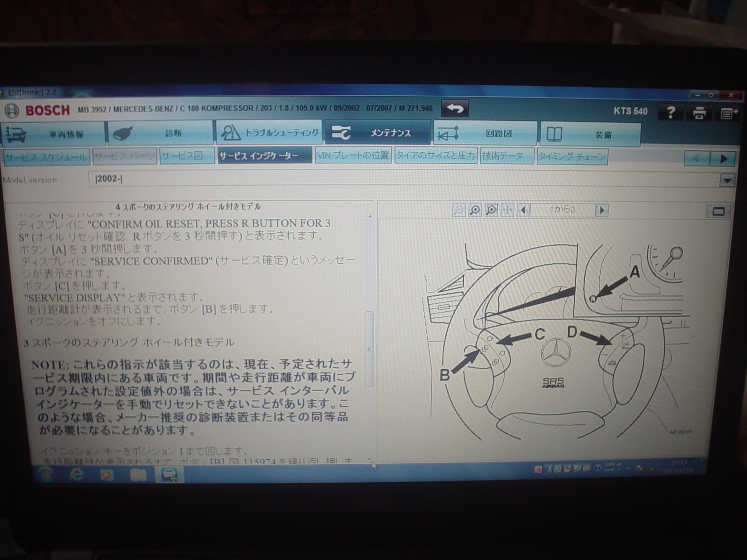Open the 車両情報 tab

[53, 134]
